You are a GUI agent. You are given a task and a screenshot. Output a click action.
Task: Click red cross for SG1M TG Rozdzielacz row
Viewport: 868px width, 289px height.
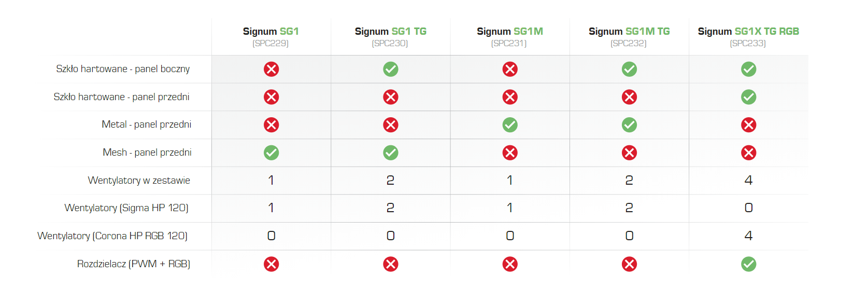pos(629,264)
